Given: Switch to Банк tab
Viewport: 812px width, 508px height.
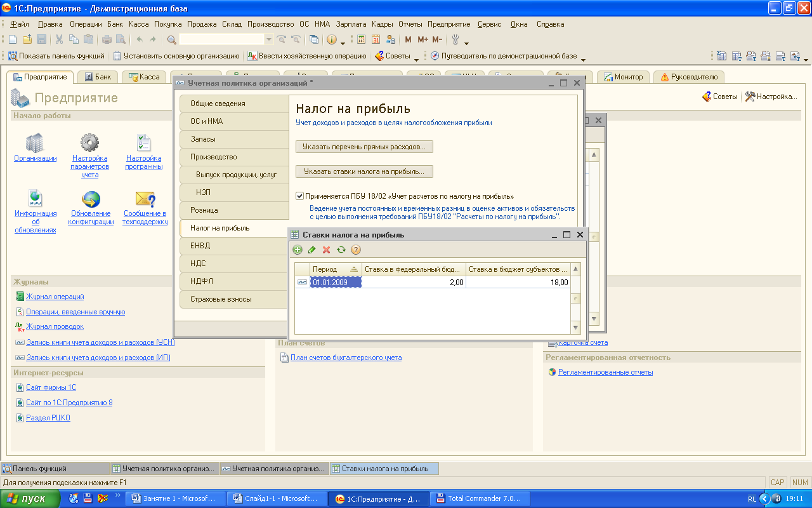Looking at the screenshot, I should point(98,77).
